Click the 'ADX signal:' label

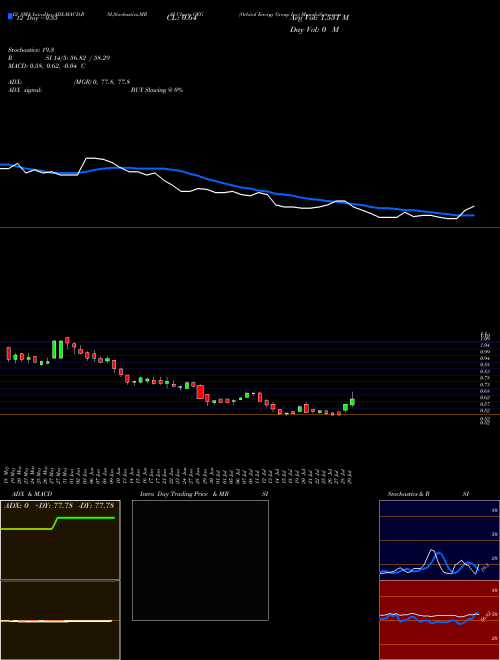(25, 90)
